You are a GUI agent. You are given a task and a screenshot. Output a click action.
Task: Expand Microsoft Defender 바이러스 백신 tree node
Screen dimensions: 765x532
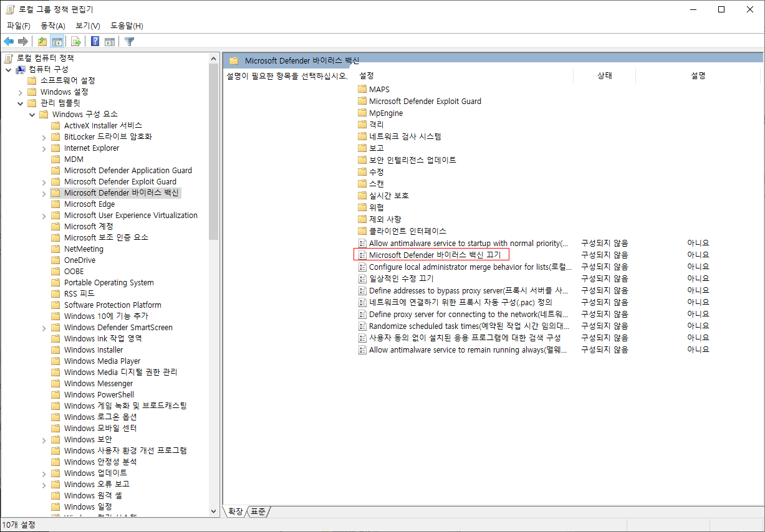click(44, 192)
